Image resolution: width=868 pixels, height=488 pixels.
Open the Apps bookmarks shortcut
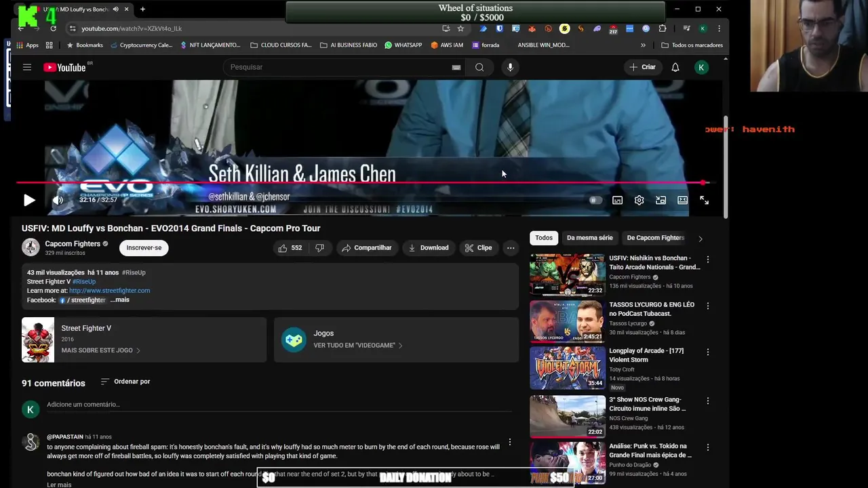27,45
